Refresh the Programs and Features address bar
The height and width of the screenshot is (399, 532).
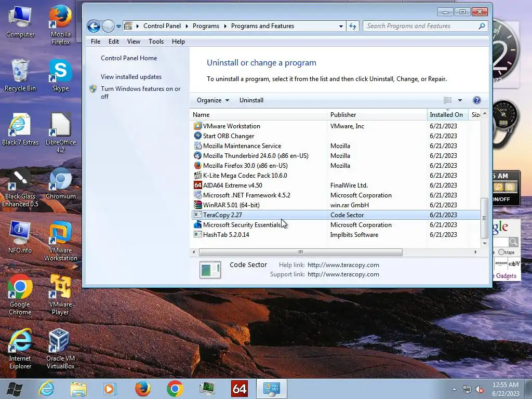[353, 26]
